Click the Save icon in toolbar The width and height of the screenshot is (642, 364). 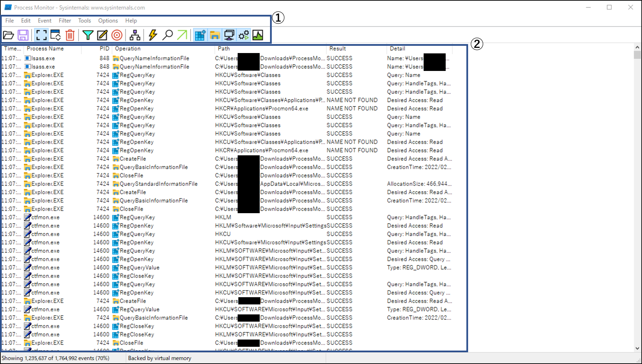23,35
